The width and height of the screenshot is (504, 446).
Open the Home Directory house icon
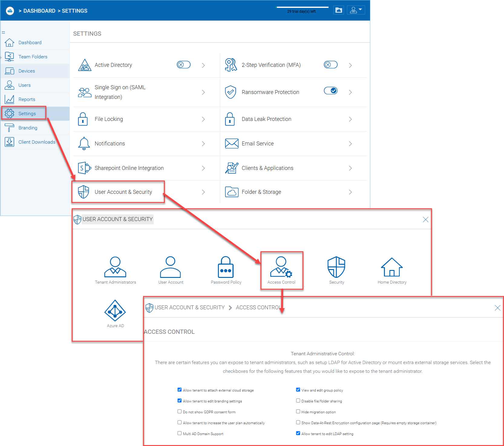click(x=392, y=267)
